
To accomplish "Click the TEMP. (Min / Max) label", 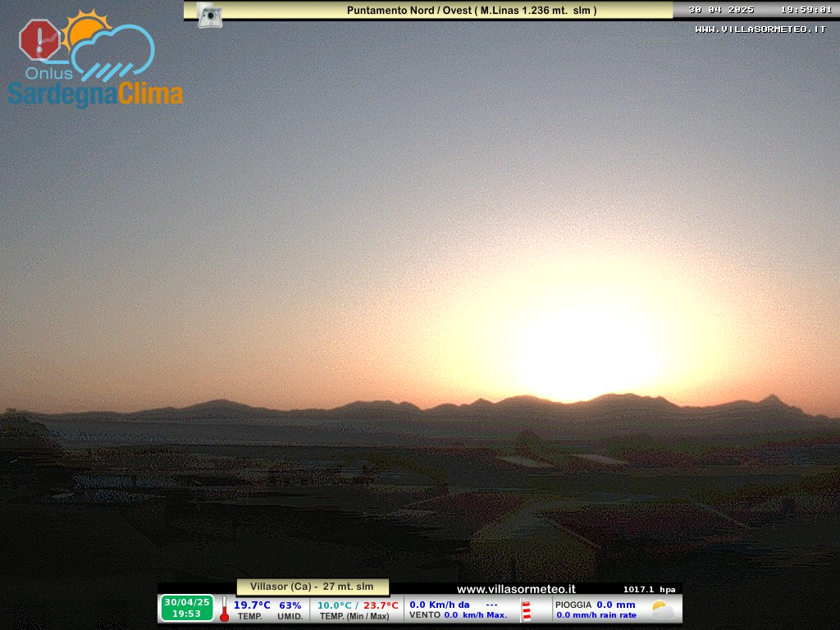I will (x=354, y=616).
